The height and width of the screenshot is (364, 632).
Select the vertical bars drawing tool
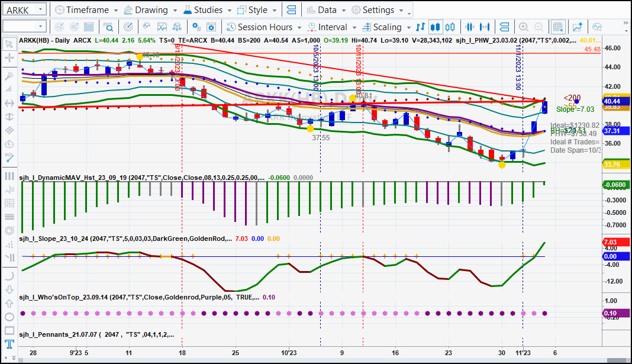coord(9,176)
